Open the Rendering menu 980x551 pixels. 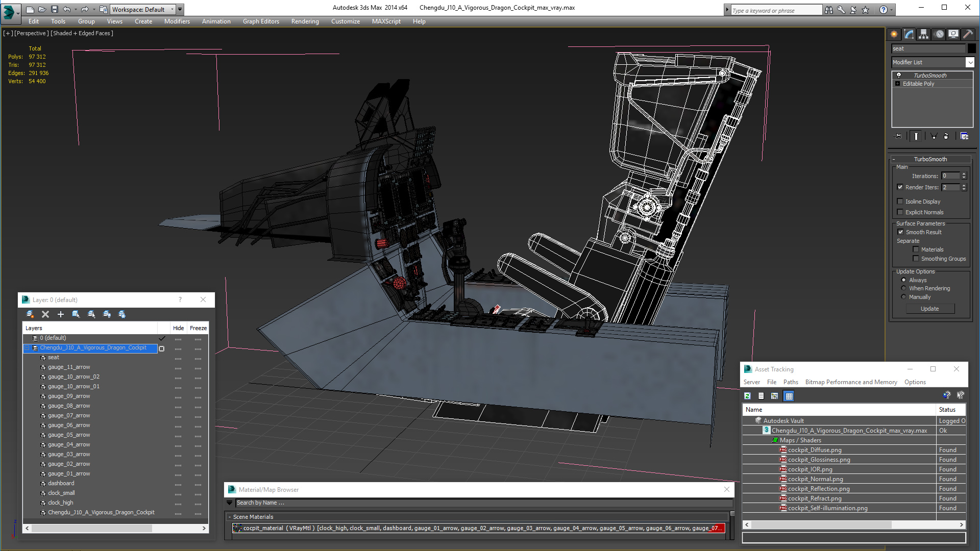tap(305, 21)
